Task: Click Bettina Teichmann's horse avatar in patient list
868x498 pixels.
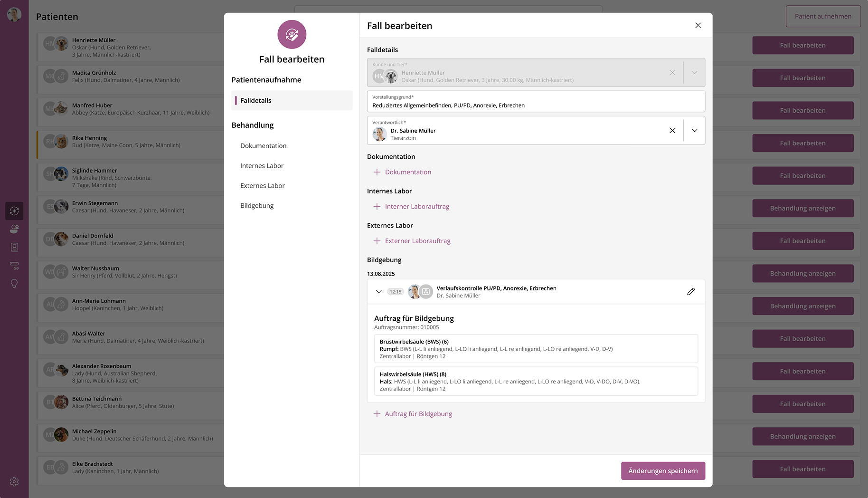Action: 61,402
